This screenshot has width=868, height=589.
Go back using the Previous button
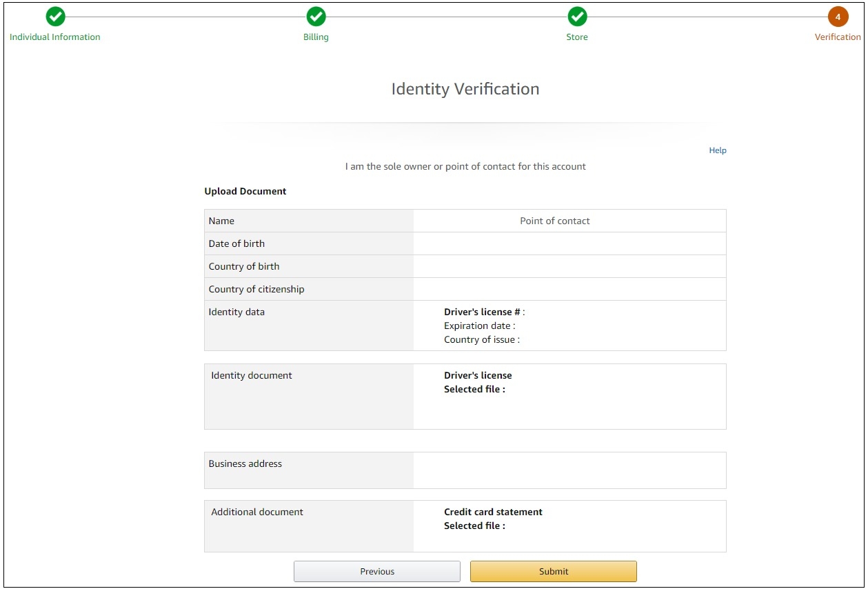click(376, 571)
